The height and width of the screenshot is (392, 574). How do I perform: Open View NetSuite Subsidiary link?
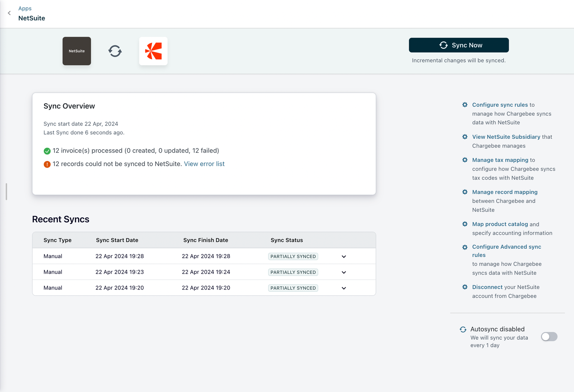click(x=506, y=137)
